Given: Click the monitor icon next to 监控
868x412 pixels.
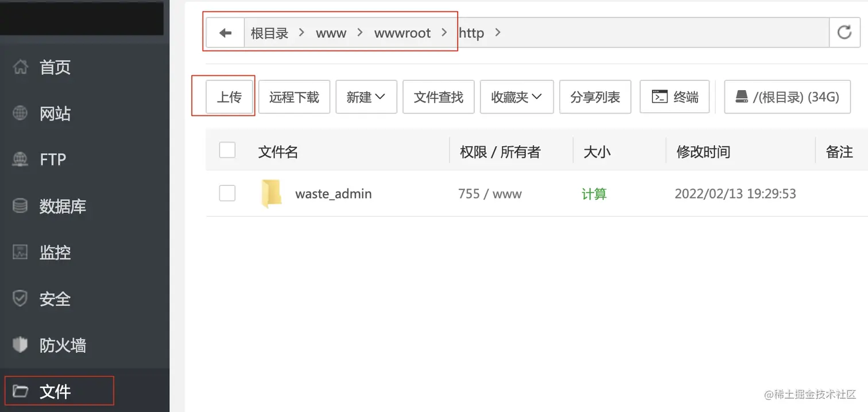Looking at the screenshot, I should coord(20,252).
